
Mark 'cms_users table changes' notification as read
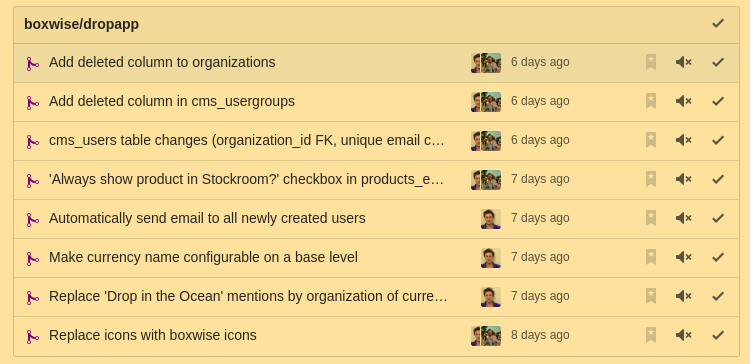click(x=718, y=140)
